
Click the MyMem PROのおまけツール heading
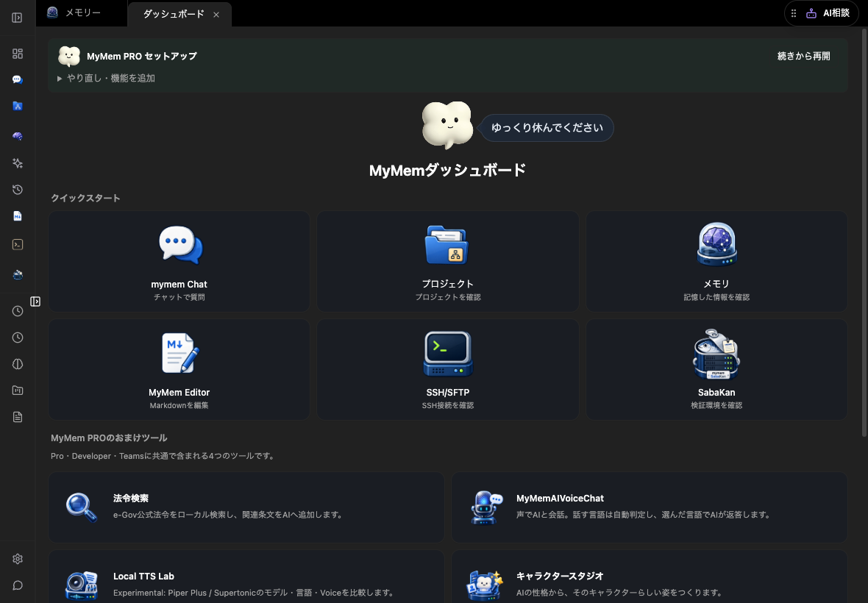point(109,438)
